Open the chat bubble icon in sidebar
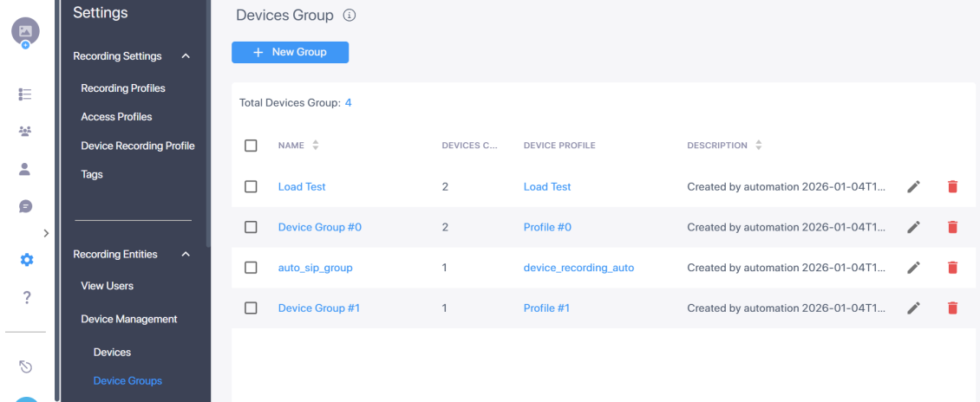This screenshot has height=402, width=980. 26,206
